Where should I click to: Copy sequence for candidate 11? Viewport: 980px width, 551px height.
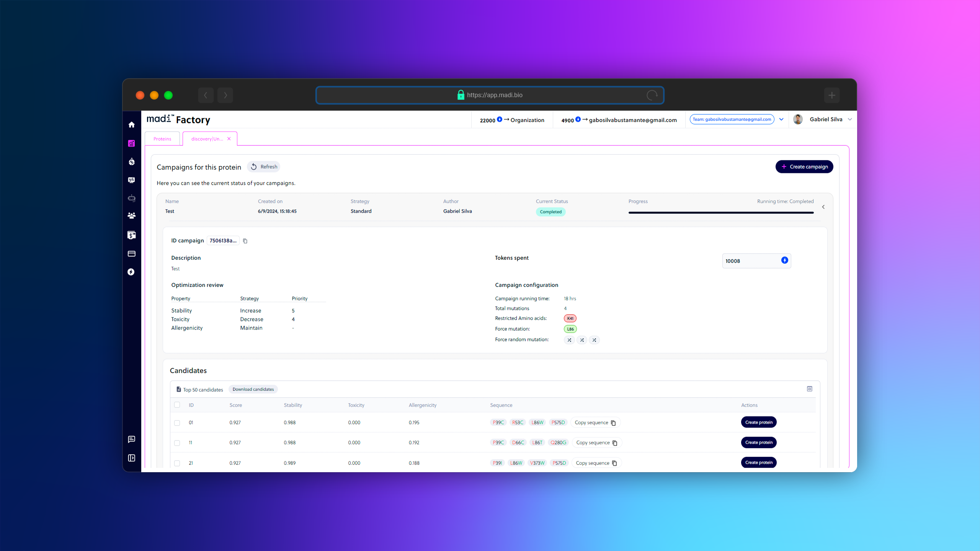597,443
